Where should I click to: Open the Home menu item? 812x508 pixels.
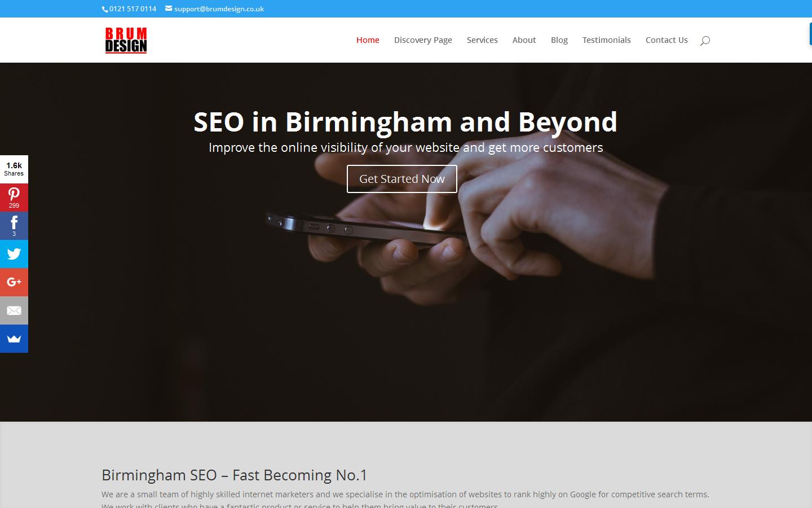(368, 40)
